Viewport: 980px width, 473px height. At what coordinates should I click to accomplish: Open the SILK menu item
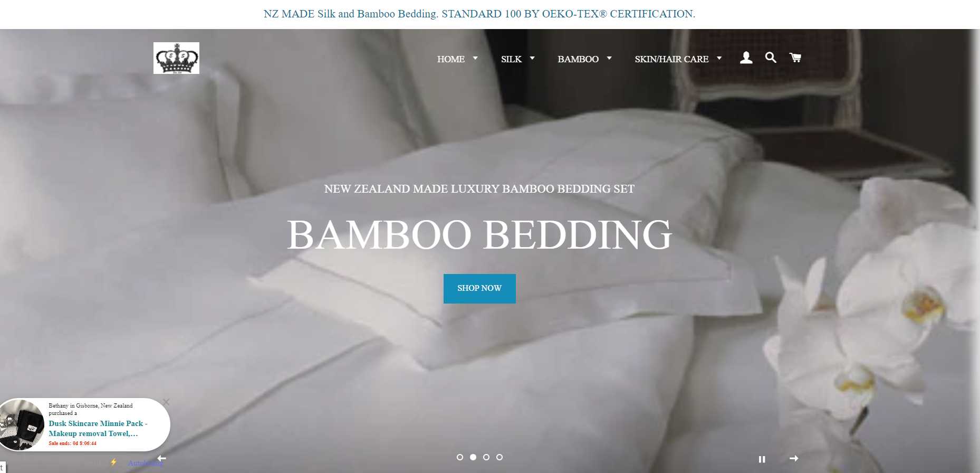click(511, 59)
